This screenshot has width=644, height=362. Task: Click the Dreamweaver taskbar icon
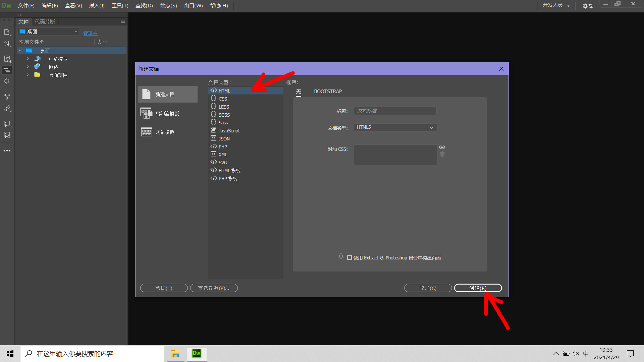[197, 354]
